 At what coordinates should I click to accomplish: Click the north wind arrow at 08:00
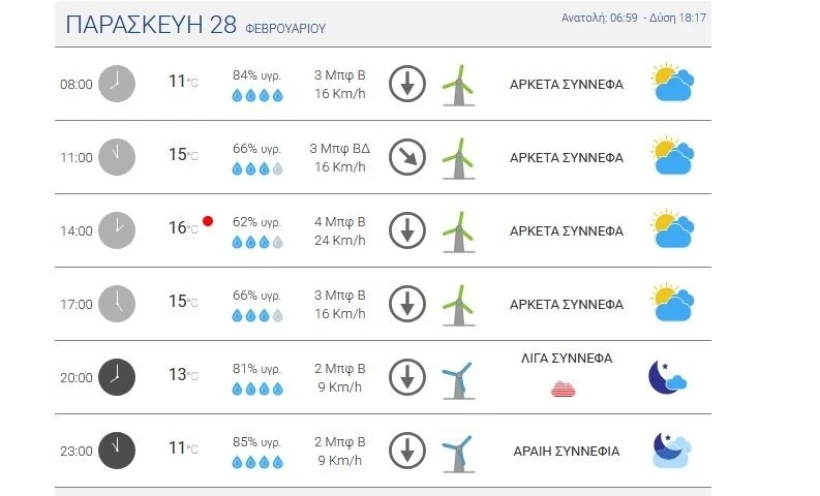coord(407,84)
